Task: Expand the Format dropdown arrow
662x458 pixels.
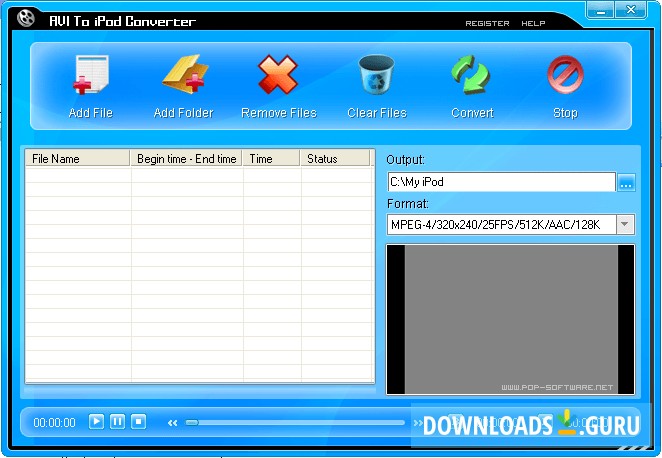Action: [x=625, y=225]
